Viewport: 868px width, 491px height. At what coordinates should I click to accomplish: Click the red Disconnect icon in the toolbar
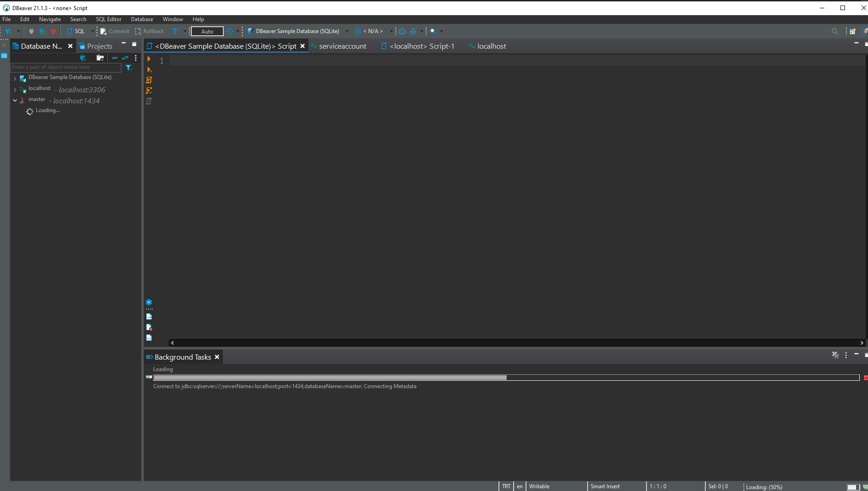tap(53, 31)
